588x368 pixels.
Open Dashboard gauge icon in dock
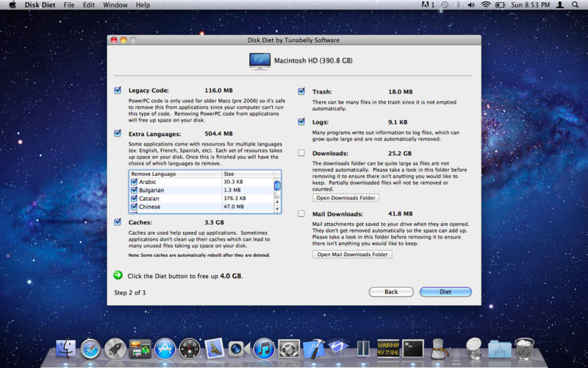pos(190,349)
